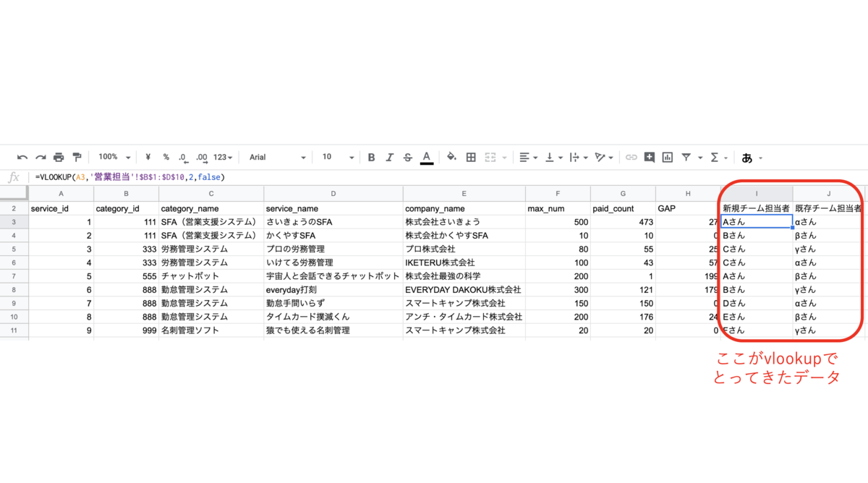The width and height of the screenshot is (868, 483).
Task: Open the Fill color tool
Action: click(450, 157)
